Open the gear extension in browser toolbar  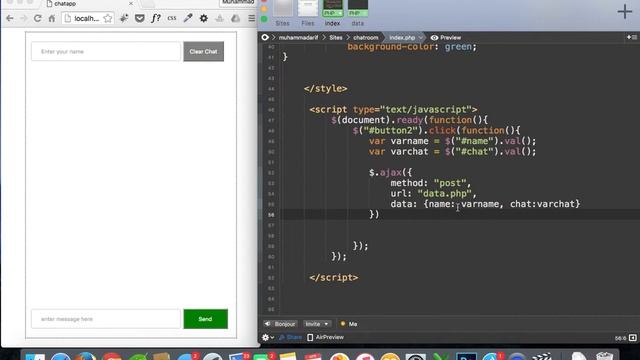click(x=204, y=18)
